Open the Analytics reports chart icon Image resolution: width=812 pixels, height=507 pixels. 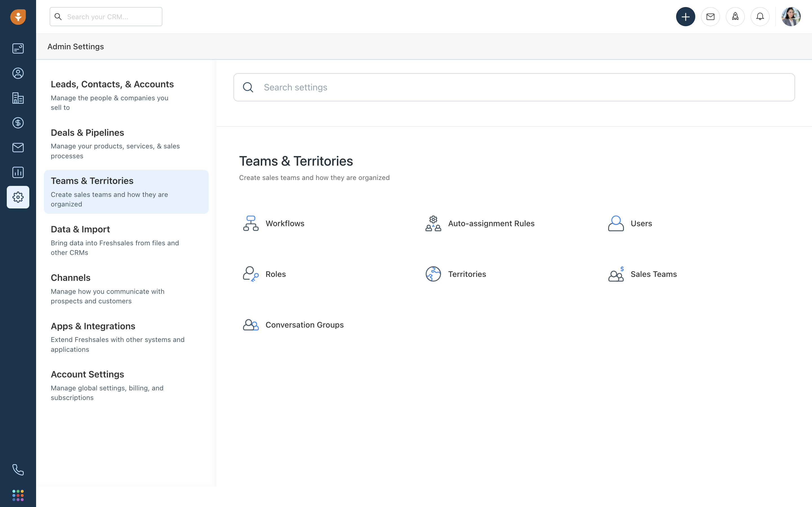tap(18, 172)
